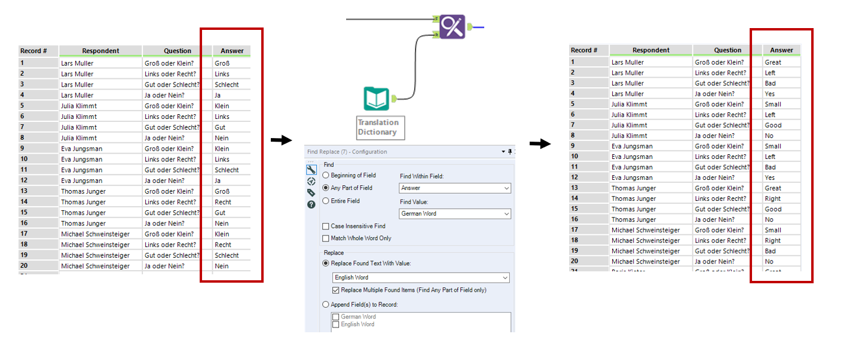
Task: Open the Help question mark icon
Action: 311,204
